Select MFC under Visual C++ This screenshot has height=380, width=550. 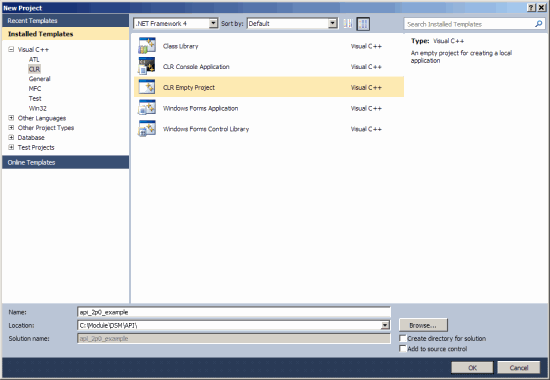(x=35, y=89)
